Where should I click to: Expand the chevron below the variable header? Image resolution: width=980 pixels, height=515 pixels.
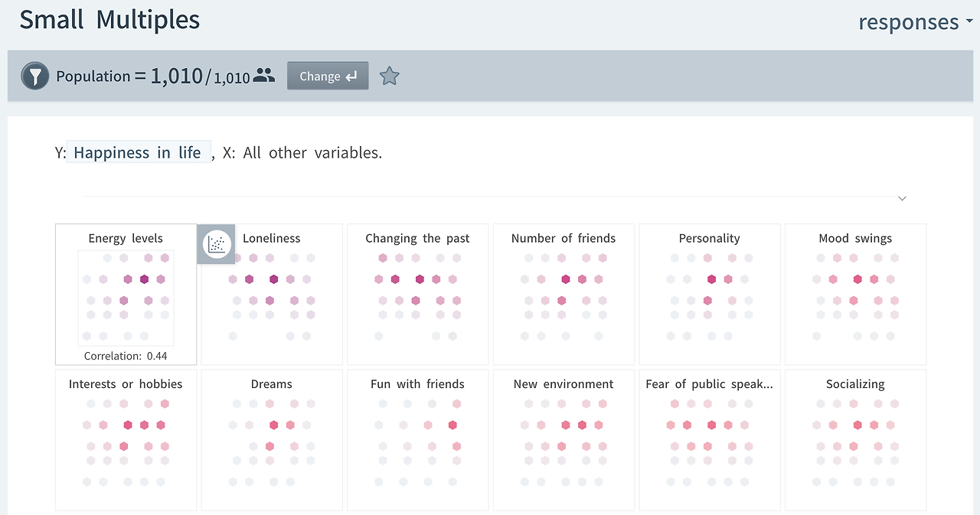902,199
